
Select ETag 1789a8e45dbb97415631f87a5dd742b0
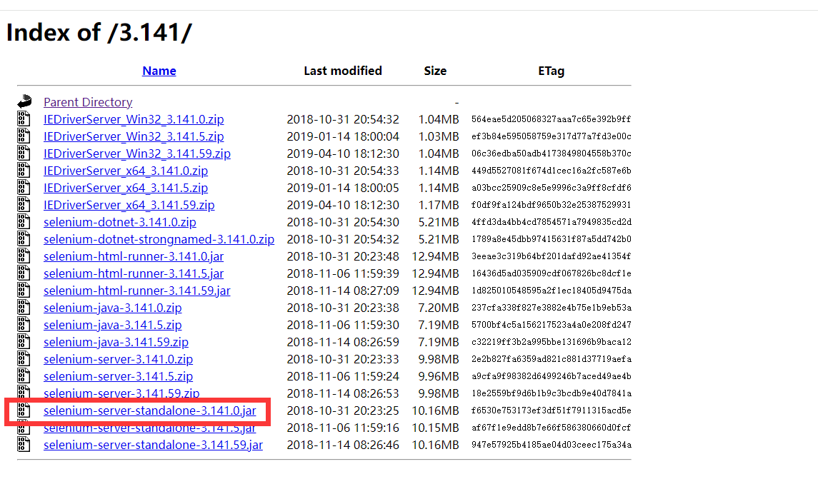click(x=552, y=239)
